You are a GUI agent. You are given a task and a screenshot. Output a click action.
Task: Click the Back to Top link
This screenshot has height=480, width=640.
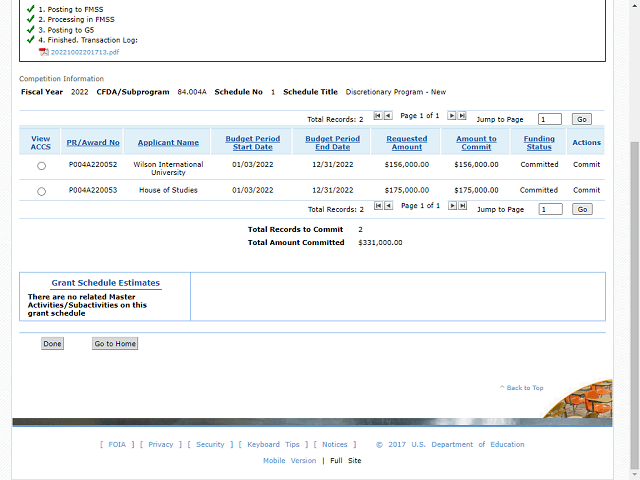(524, 388)
